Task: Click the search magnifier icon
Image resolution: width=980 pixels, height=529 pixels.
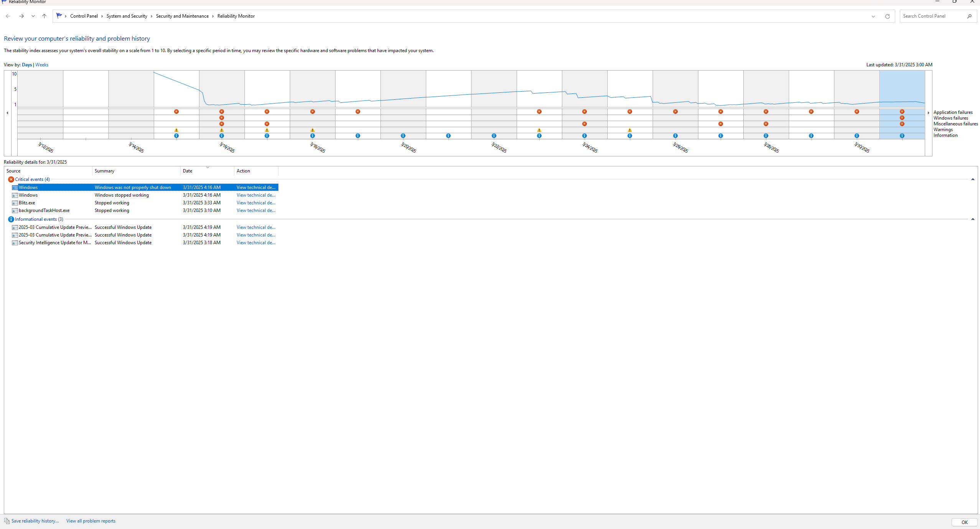Action: 969,16
